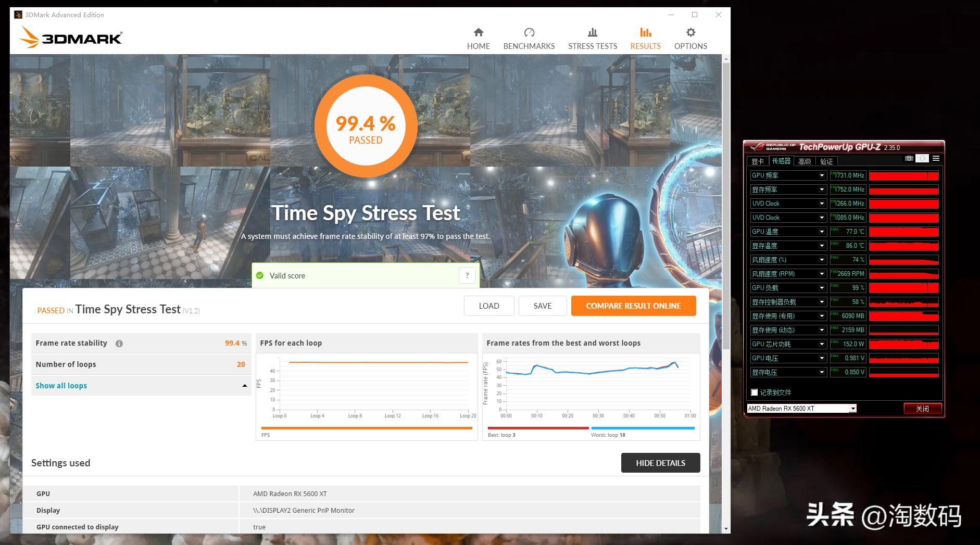Viewport: 980px width, 545px height.
Task: Click the GPU connected to display value true
Action: [259, 527]
